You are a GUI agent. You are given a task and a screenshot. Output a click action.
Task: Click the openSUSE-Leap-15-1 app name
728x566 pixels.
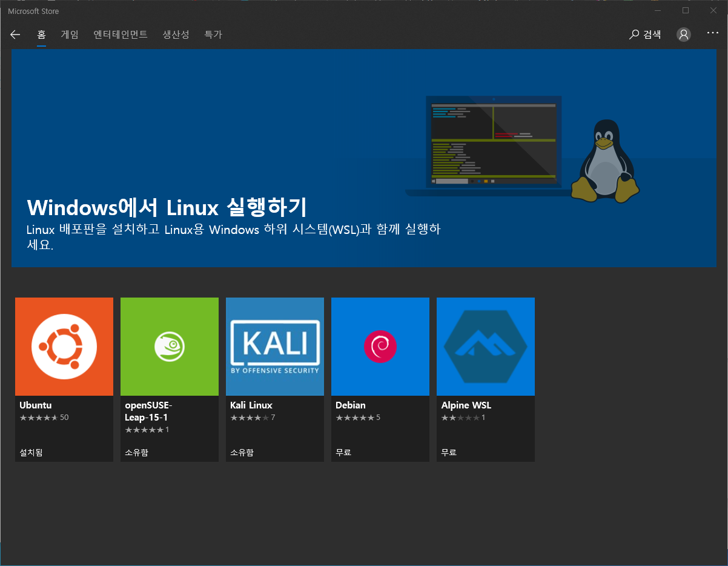(149, 411)
